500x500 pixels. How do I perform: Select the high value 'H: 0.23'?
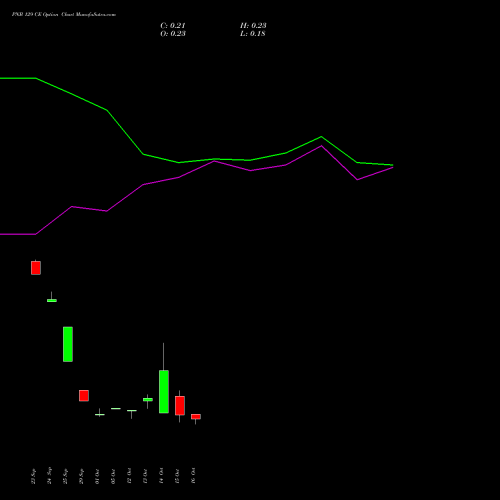(253, 26)
